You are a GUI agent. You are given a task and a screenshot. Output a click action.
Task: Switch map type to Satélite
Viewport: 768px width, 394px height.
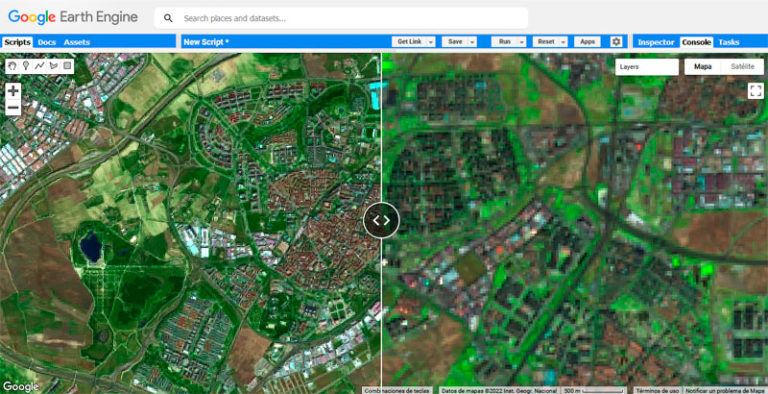[743, 67]
